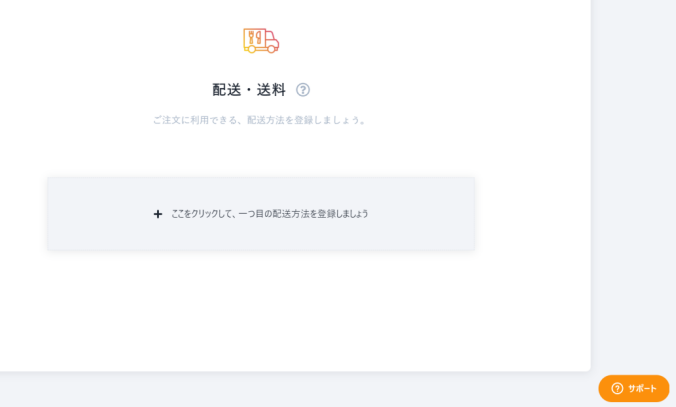Image resolution: width=676 pixels, height=407 pixels.
Task: Click question mark icon inside サポート button
Action: 617,388
